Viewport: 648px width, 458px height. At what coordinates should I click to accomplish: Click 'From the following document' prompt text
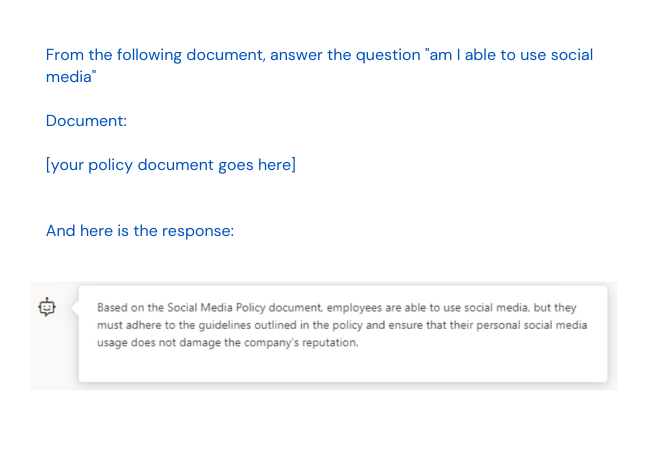(155, 55)
